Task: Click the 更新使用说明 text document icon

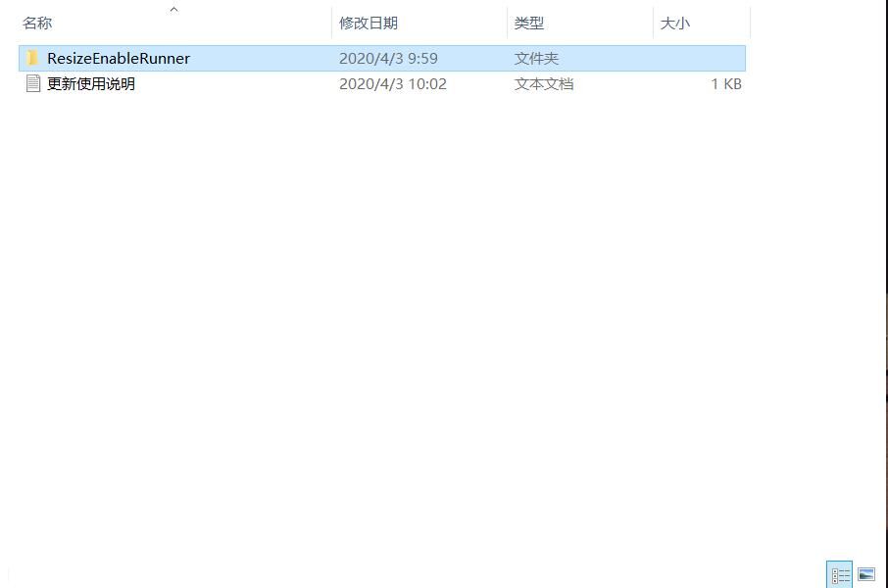Action: (x=32, y=84)
